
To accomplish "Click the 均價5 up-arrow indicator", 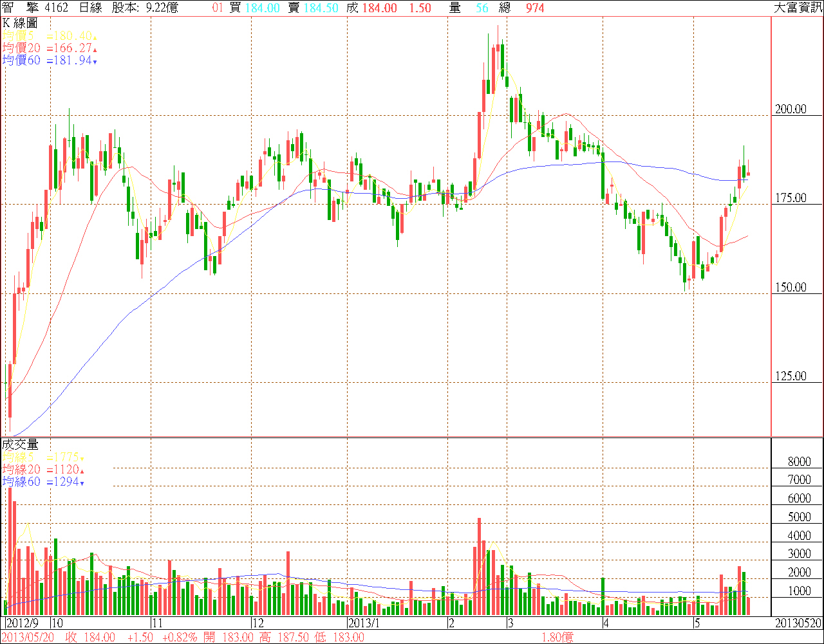I will (x=95, y=37).
